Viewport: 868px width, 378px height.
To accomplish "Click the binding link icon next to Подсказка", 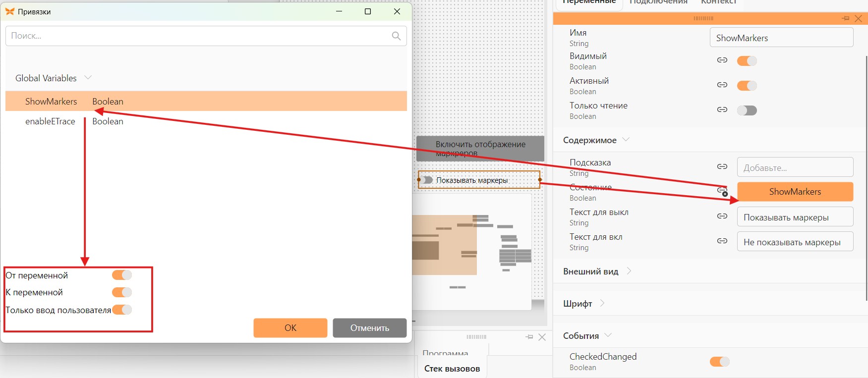I will point(722,166).
